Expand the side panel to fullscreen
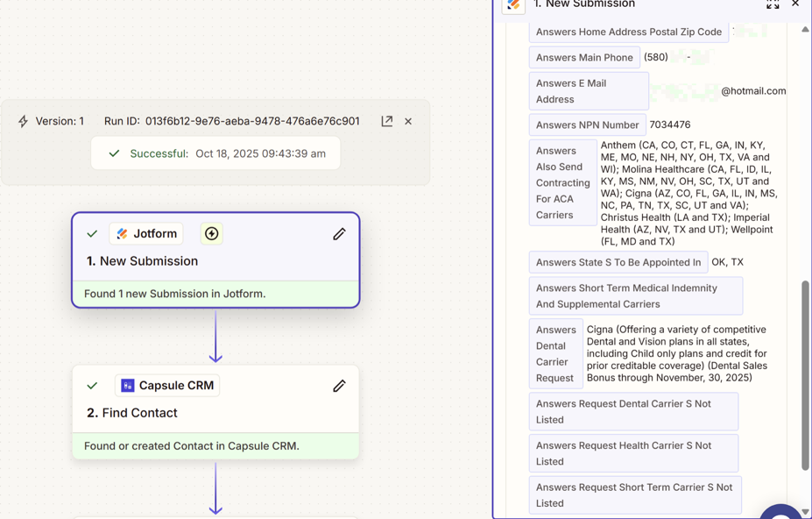 point(772,4)
